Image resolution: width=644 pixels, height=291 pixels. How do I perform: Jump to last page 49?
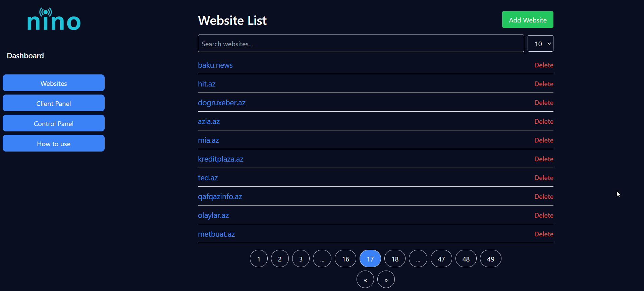point(491,258)
